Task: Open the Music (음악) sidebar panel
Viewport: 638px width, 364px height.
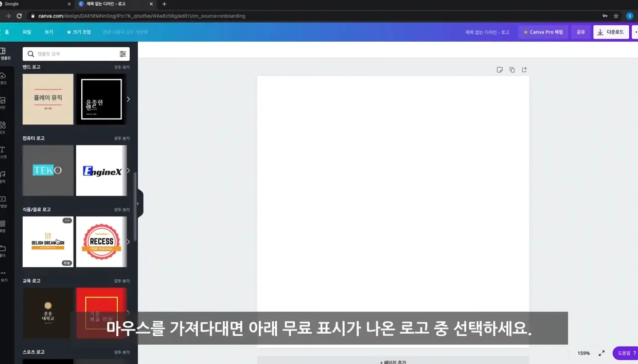Action: (3, 177)
